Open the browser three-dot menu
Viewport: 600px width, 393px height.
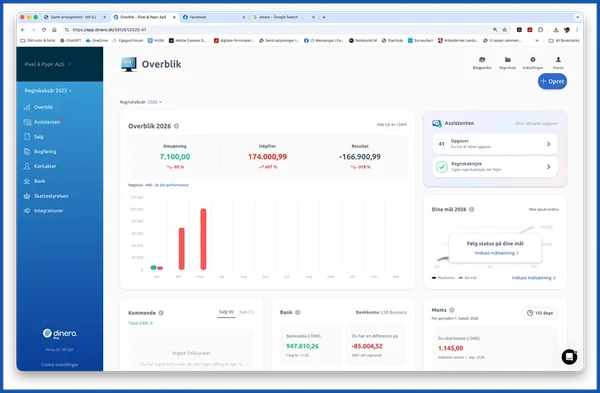click(x=577, y=29)
